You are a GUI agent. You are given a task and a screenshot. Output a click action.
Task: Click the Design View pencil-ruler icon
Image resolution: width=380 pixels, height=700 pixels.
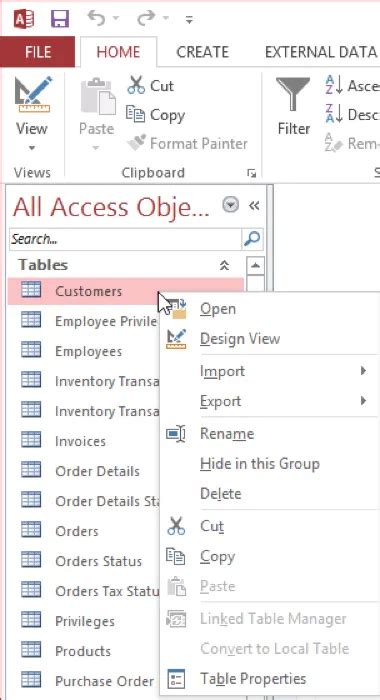point(176,339)
